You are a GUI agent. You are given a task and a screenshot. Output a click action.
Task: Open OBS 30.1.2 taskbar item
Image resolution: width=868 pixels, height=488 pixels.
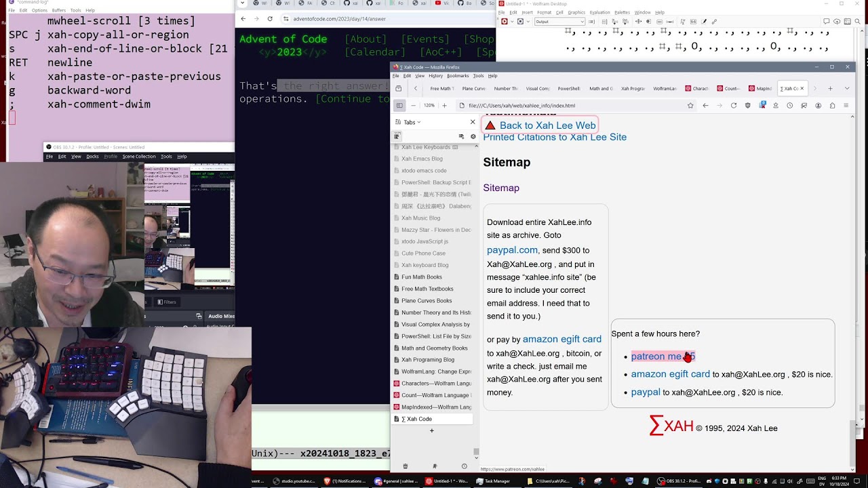(680, 481)
